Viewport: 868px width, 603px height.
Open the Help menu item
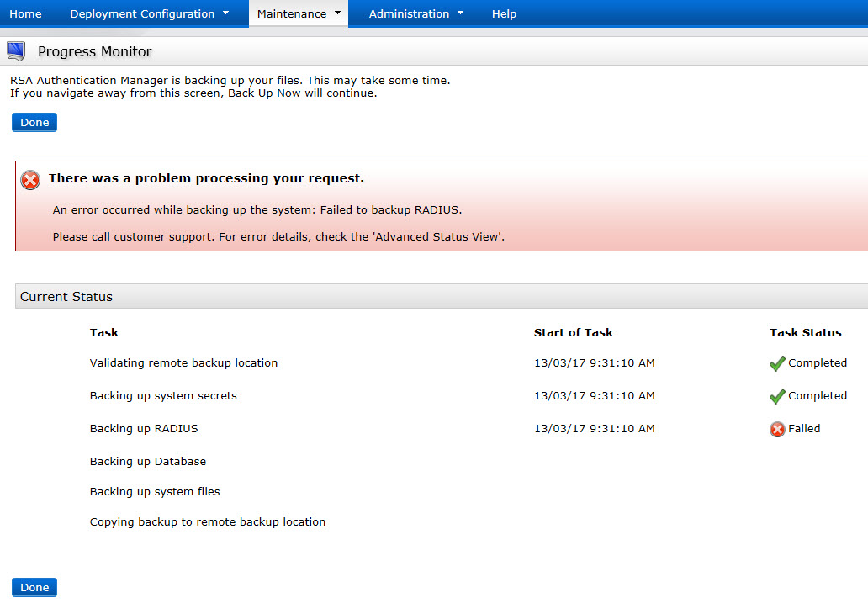(x=504, y=13)
